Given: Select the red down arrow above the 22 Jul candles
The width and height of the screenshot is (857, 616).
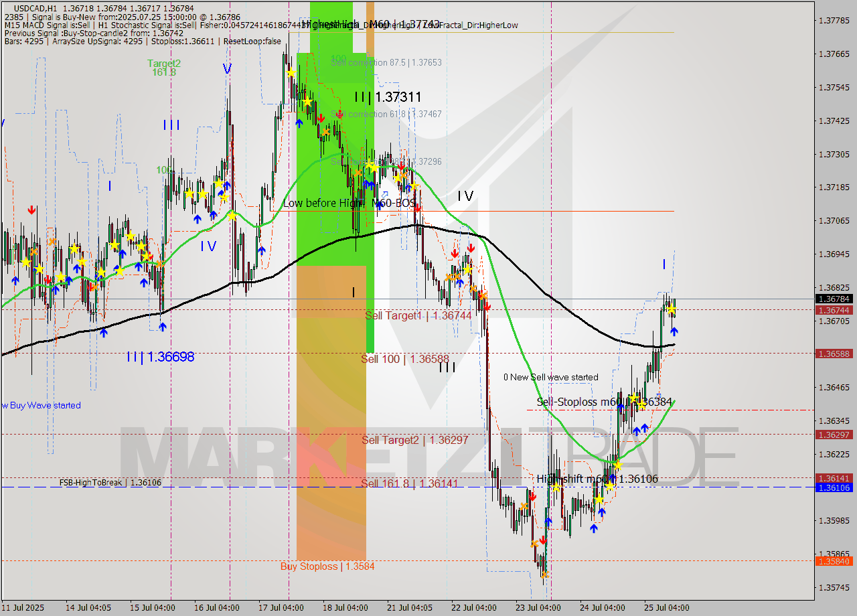Looking at the screenshot, I should (x=471, y=247).
